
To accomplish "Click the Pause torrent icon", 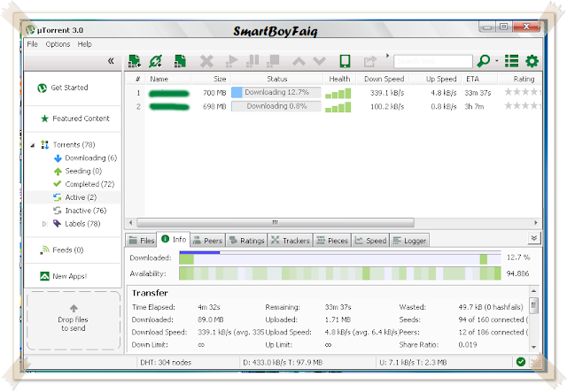I will [x=252, y=61].
